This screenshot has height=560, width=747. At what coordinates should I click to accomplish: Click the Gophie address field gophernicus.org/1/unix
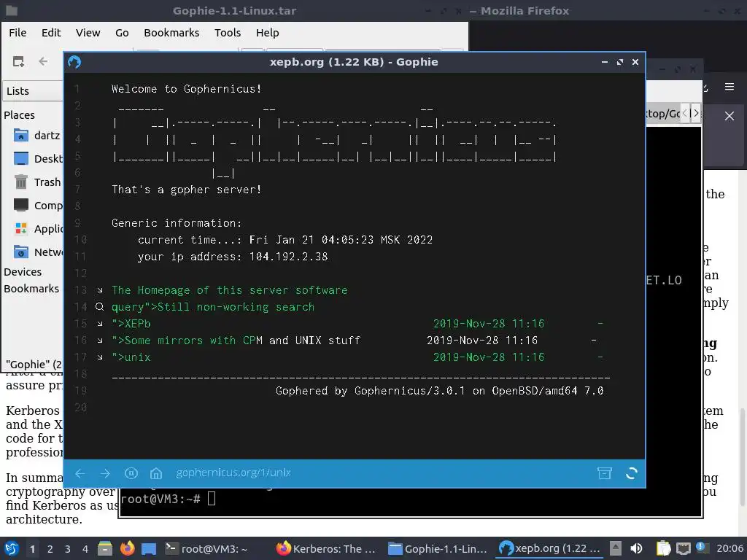(233, 472)
